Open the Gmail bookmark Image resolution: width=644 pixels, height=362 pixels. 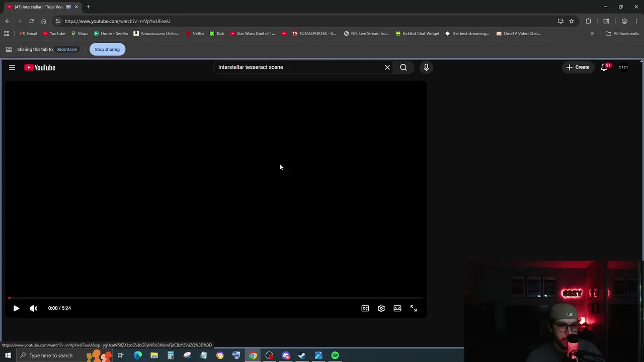pos(28,34)
